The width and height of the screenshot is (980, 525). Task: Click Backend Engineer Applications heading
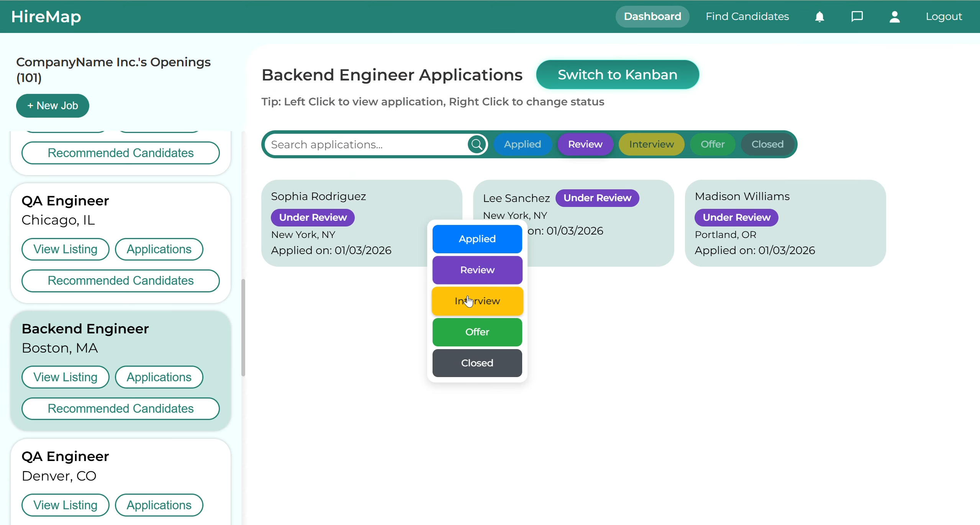pos(392,75)
